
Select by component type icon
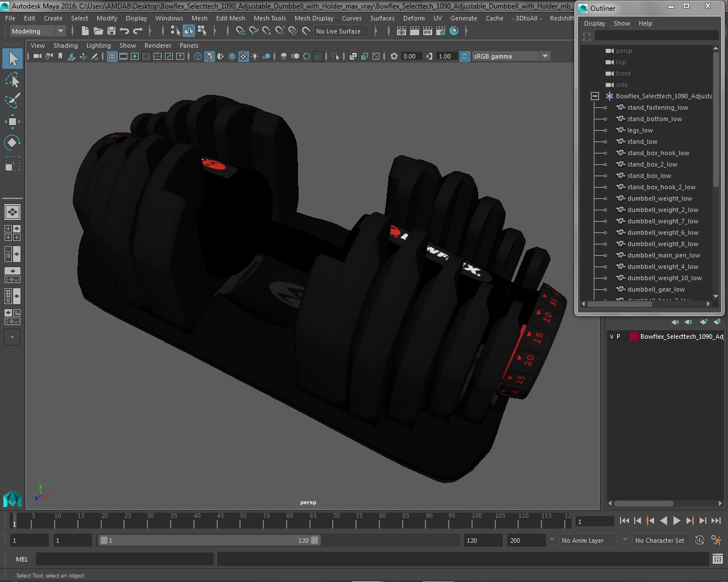(201, 31)
